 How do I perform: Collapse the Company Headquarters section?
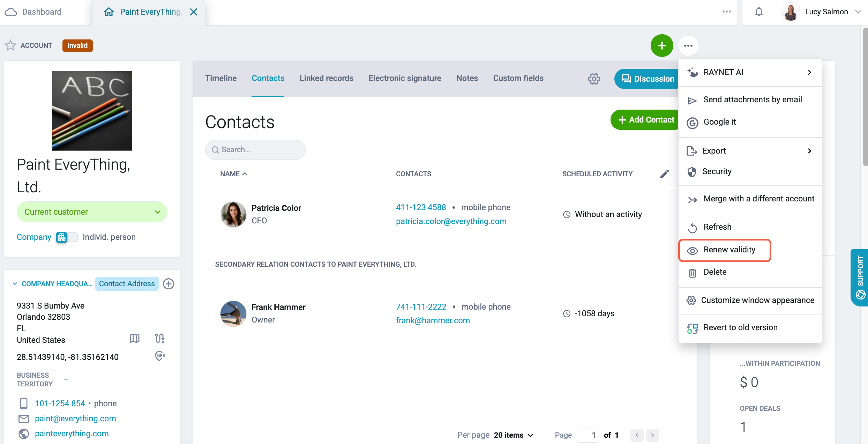[x=15, y=284]
